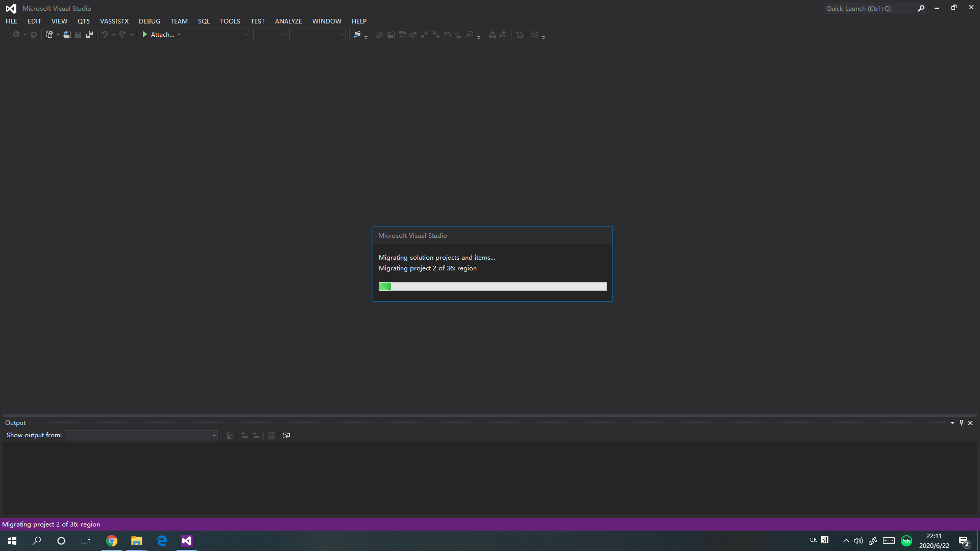Click the Save All icon
This screenshot has height=551, width=980.
pos(89,34)
